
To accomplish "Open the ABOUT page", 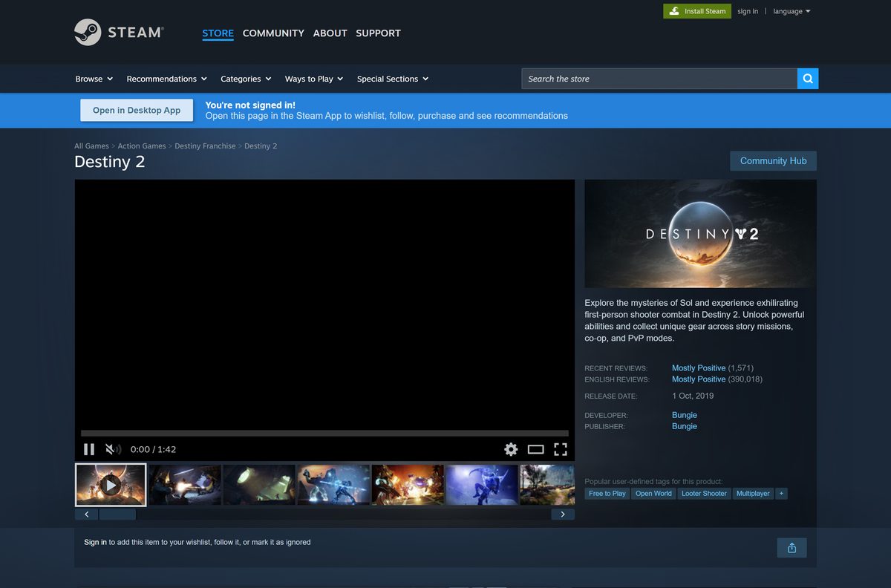I will click(330, 33).
